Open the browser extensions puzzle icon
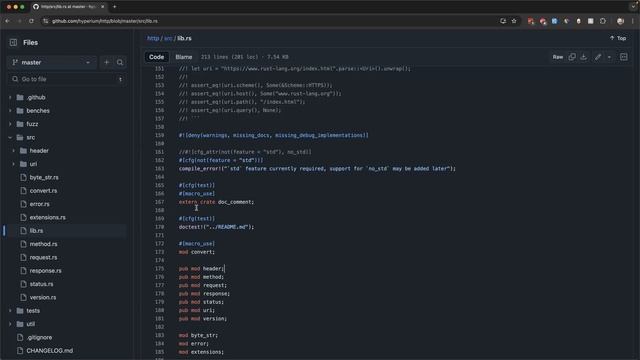 point(603,21)
